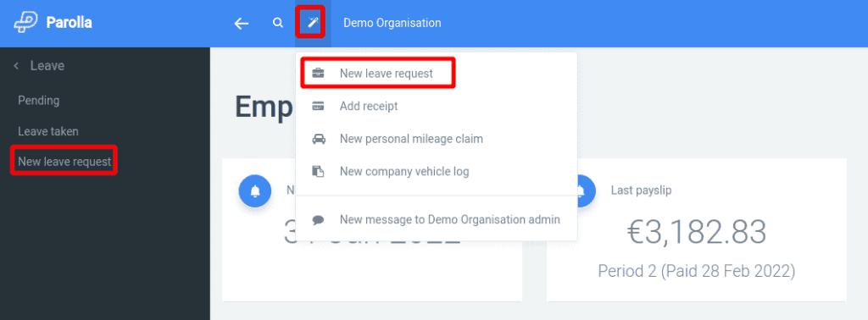This screenshot has width=868, height=320.
Task: Collapse the Leave menu with chevron
Action: click(x=16, y=66)
